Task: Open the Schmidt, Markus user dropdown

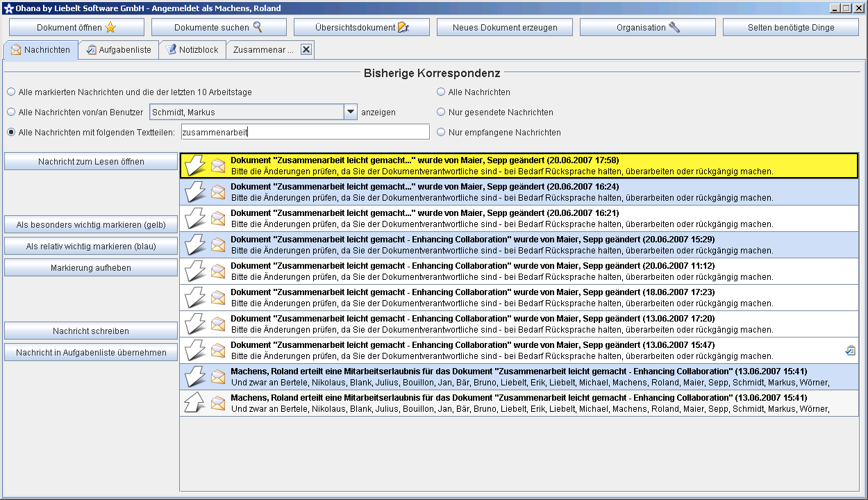Action: tap(351, 112)
